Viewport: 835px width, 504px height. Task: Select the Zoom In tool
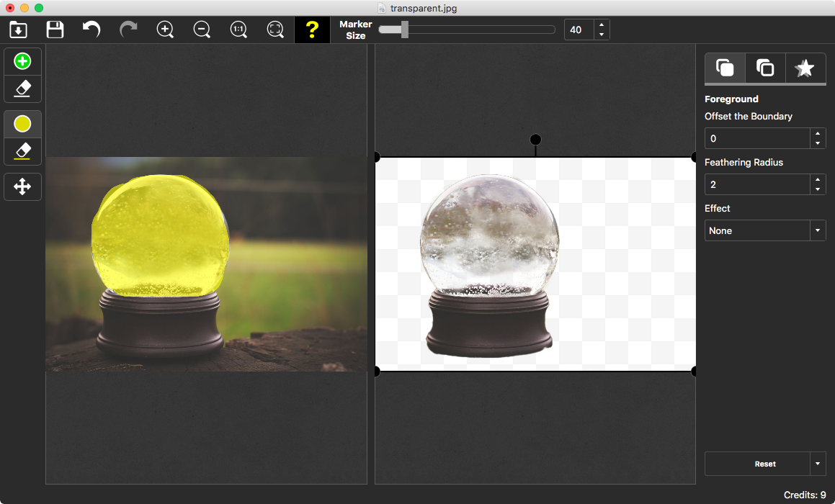[165, 30]
